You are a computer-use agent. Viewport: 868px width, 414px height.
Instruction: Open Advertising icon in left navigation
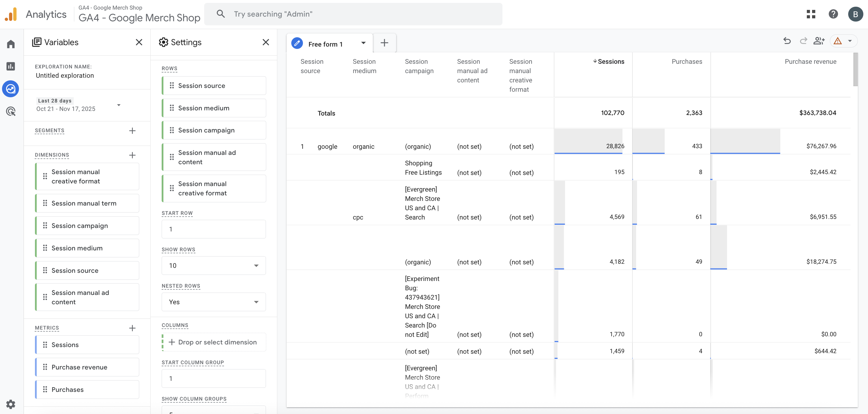tap(11, 112)
